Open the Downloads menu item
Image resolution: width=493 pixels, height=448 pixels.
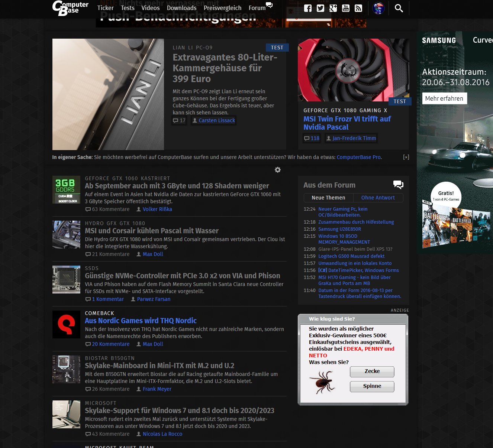pos(181,8)
